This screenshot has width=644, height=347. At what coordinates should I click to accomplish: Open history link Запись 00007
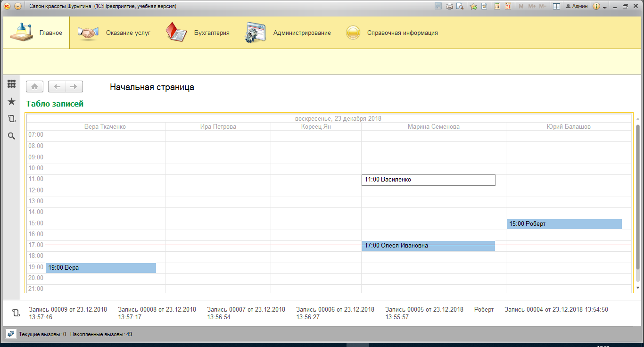point(246,314)
